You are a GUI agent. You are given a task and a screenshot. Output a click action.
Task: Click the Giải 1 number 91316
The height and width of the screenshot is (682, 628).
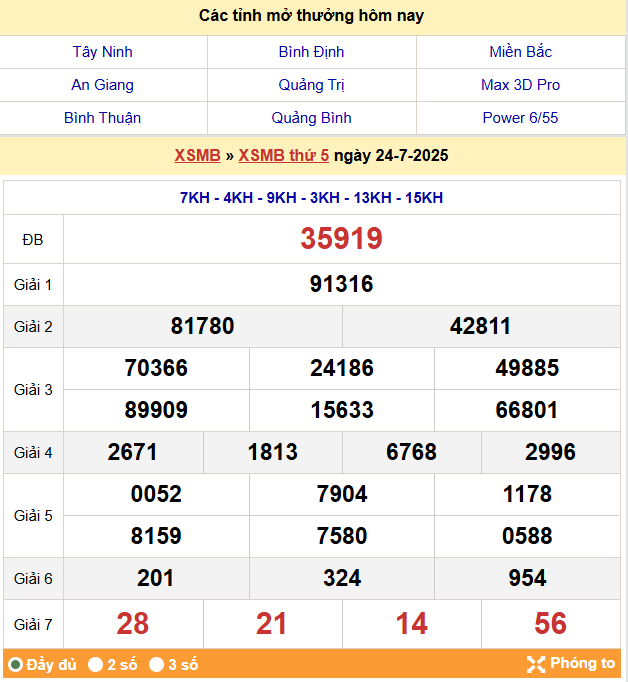click(x=341, y=284)
